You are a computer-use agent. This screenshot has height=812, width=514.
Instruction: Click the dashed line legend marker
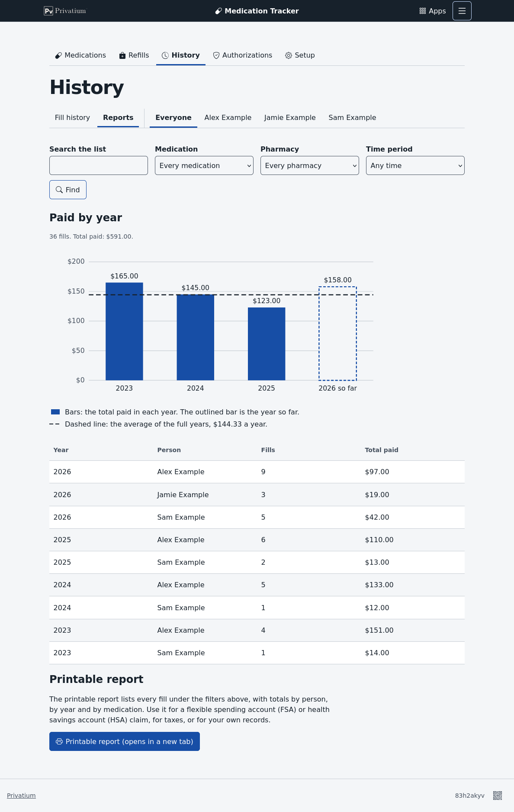click(55, 424)
